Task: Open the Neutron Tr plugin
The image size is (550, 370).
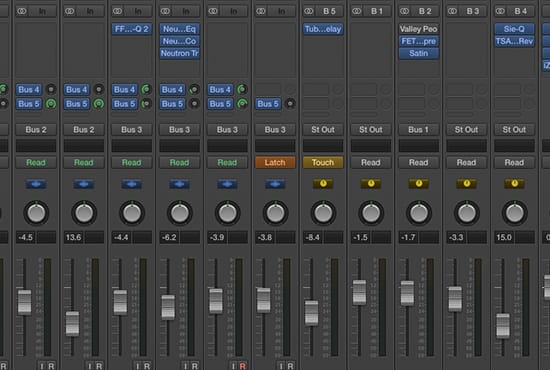Action: click(x=180, y=53)
